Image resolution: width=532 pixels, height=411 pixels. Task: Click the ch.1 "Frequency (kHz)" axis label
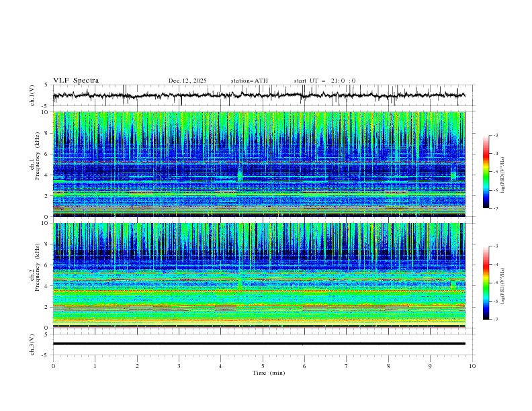pyautogui.click(x=37, y=156)
